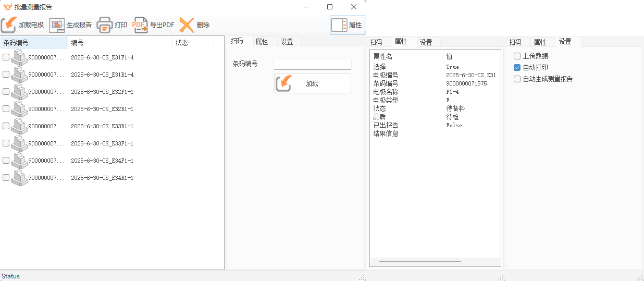Toggle the 属性 panel button in toolbar
644x281 pixels.
(x=348, y=25)
